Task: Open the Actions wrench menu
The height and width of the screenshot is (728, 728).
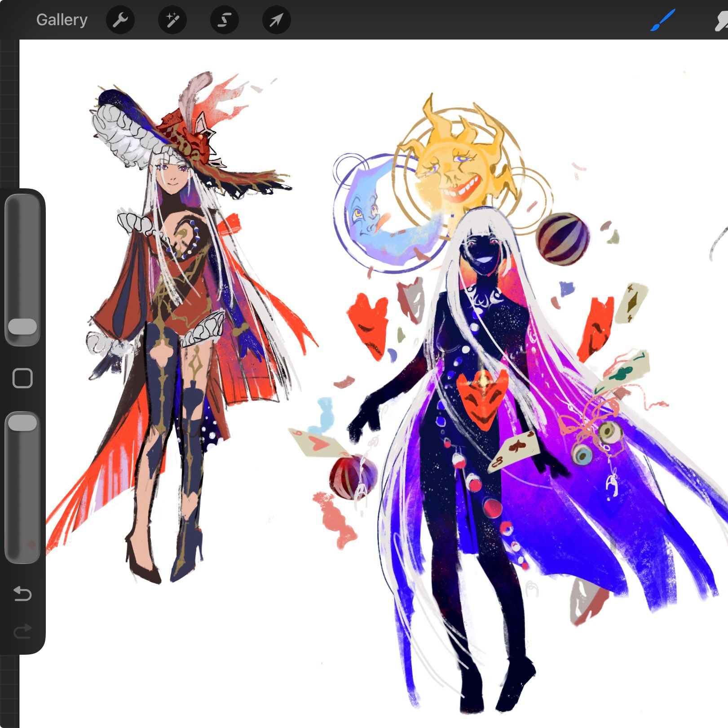Action: click(x=120, y=20)
